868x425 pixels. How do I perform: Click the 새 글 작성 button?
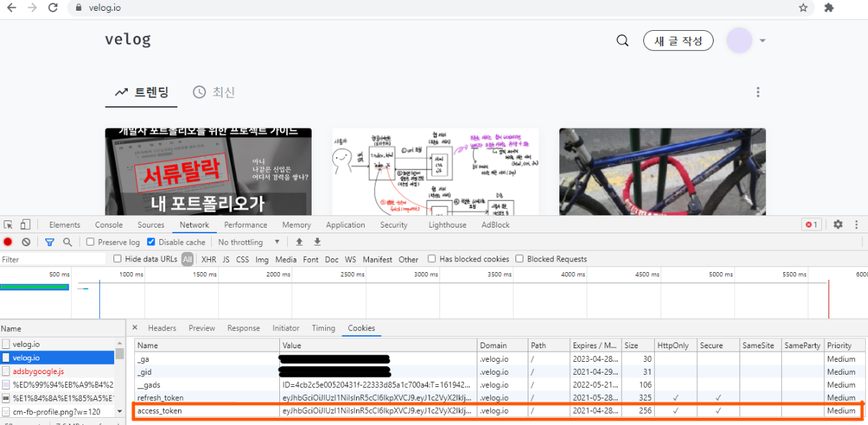(678, 40)
